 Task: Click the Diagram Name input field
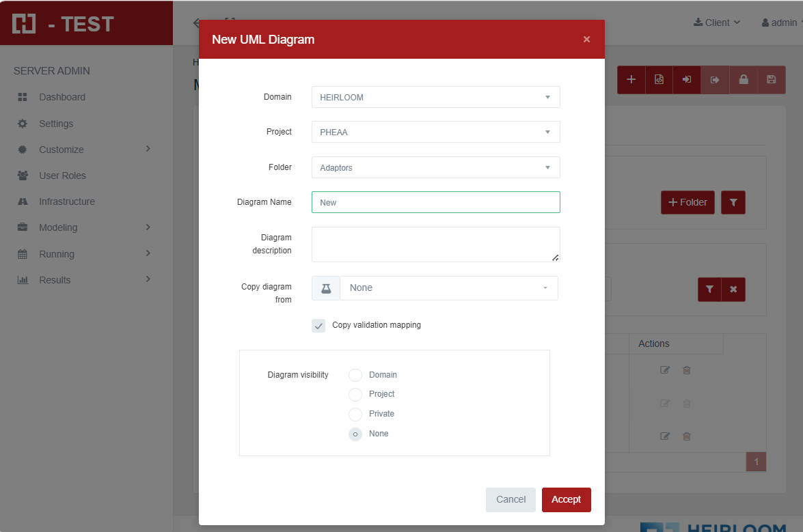(x=435, y=202)
